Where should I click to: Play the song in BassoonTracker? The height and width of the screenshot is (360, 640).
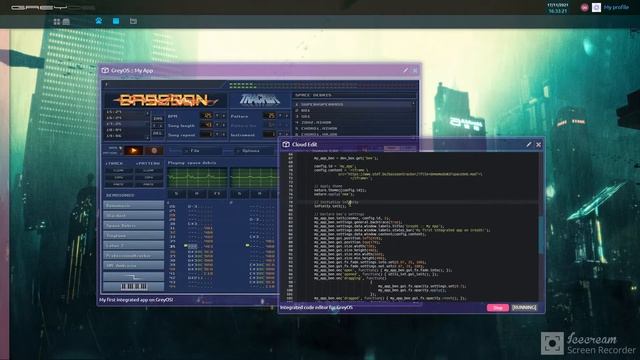click(133, 151)
